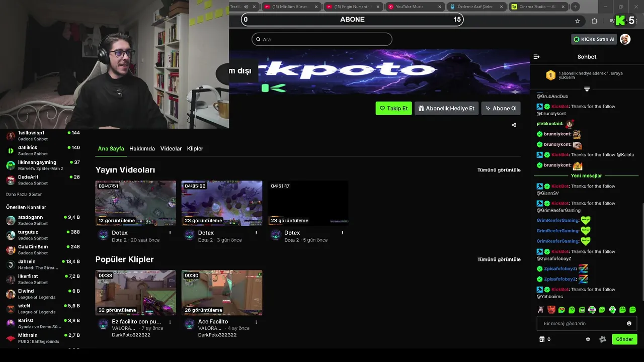The height and width of the screenshot is (362, 644).
Task: Open browser extensions puzzle icon
Action: pos(595,21)
